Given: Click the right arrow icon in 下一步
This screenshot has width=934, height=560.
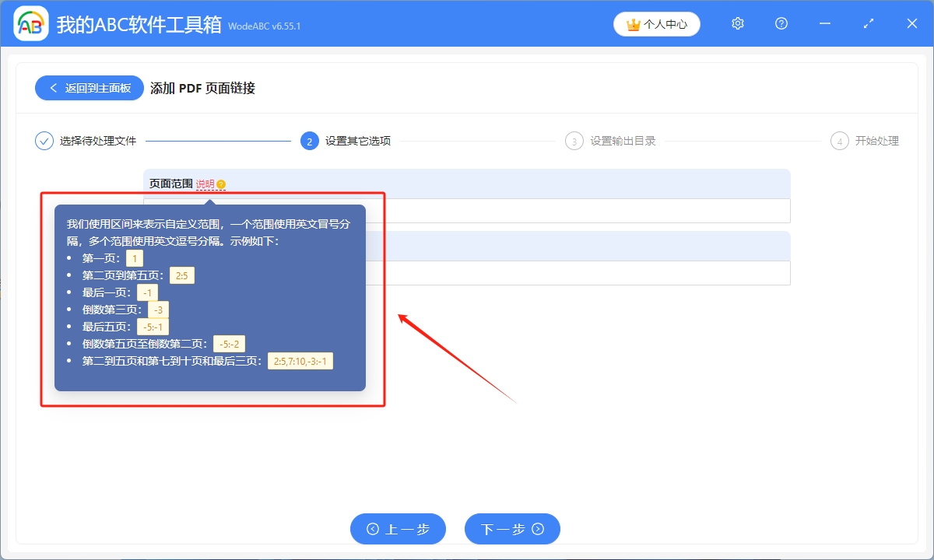Looking at the screenshot, I should (x=538, y=529).
